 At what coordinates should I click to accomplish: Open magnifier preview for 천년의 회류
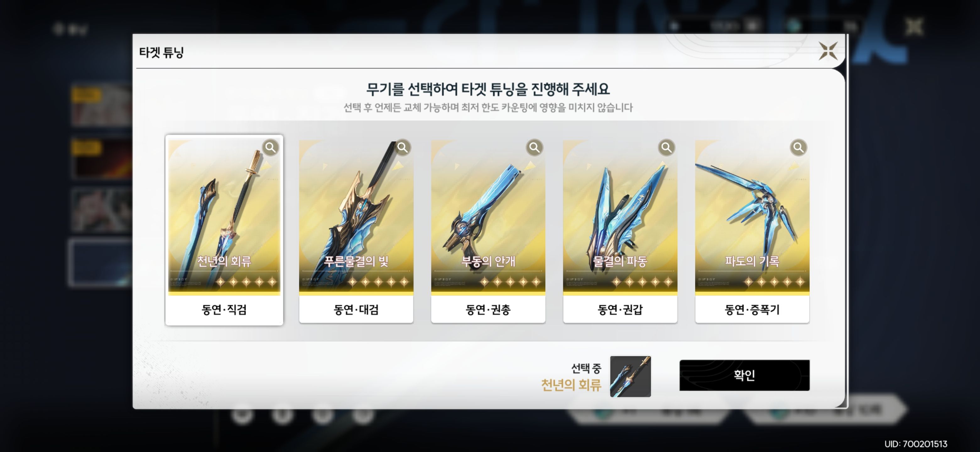tap(270, 148)
